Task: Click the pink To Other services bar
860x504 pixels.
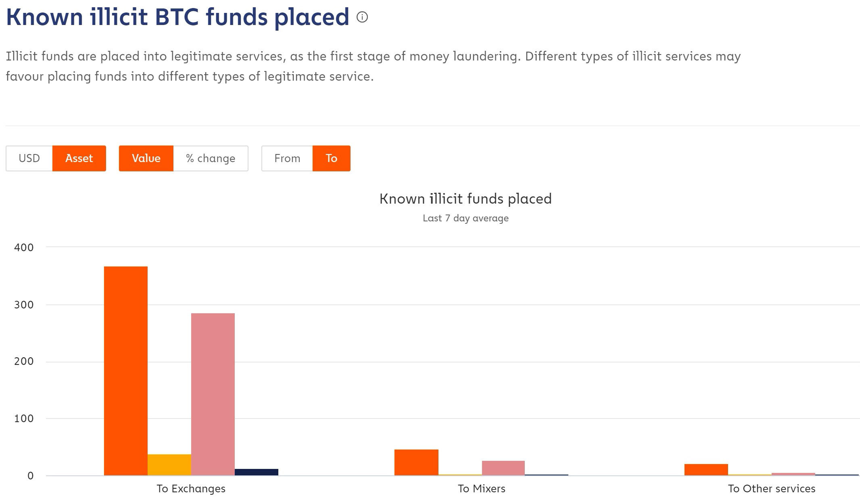Action: 793,474
